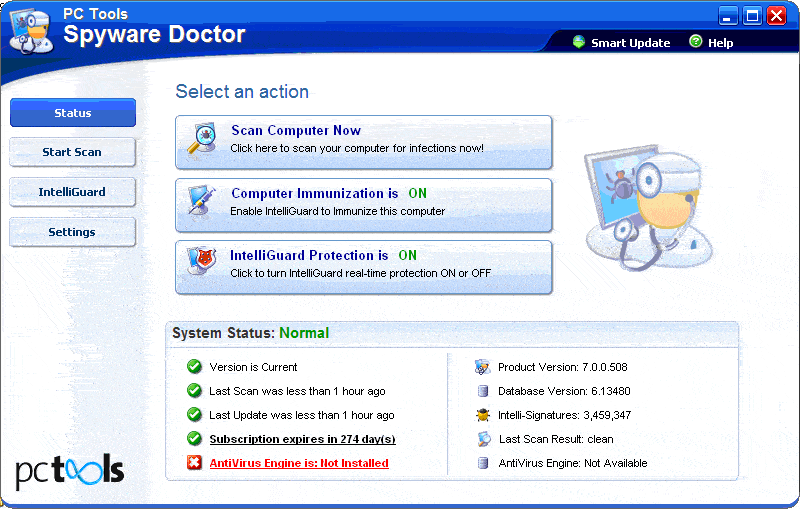This screenshot has width=800, height=509.
Task: Click the Product Version icon
Action: pyautogui.click(x=482, y=367)
